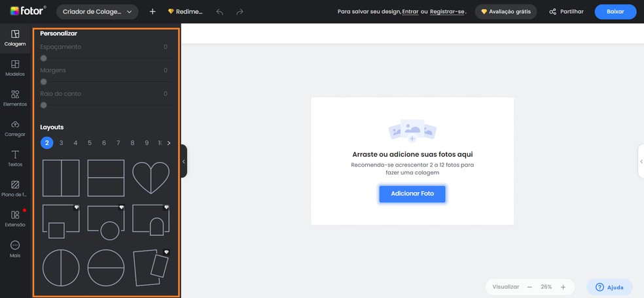Click the Raio do canto slider handle
The height and width of the screenshot is (298, 644).
(x=44, y=105)
